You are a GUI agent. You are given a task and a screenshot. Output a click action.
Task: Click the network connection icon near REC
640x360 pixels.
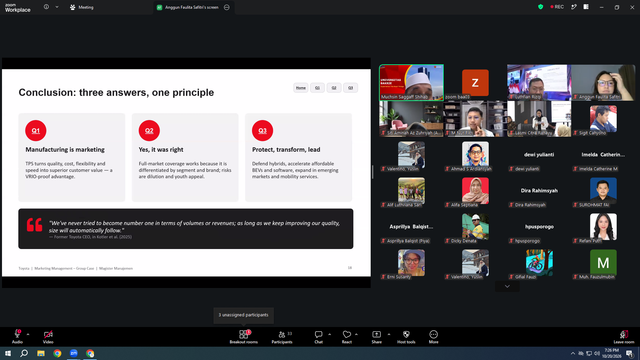click(x=574, y=7)
